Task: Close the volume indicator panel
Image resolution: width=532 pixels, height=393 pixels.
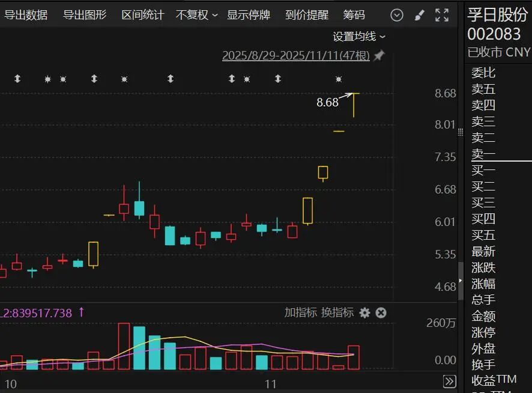Action: (x=381, y=312)
